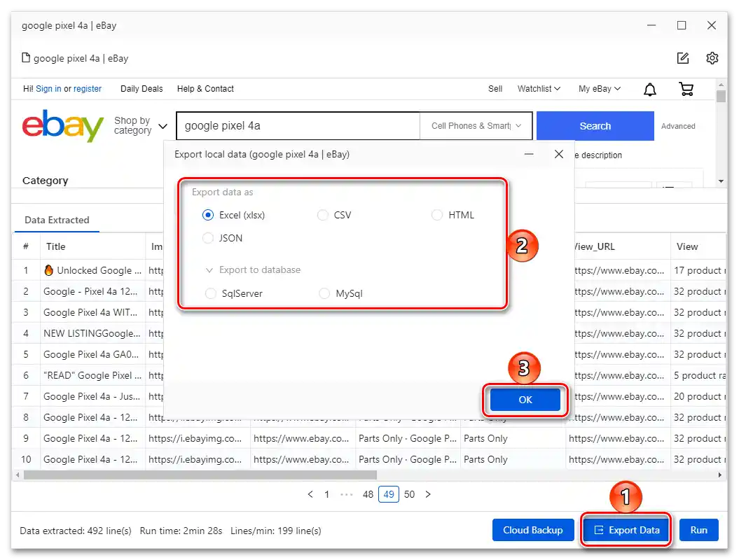This screenshot has height=560, width=739.
Task: Close the Export local data dialog
Action: [559, 154]
